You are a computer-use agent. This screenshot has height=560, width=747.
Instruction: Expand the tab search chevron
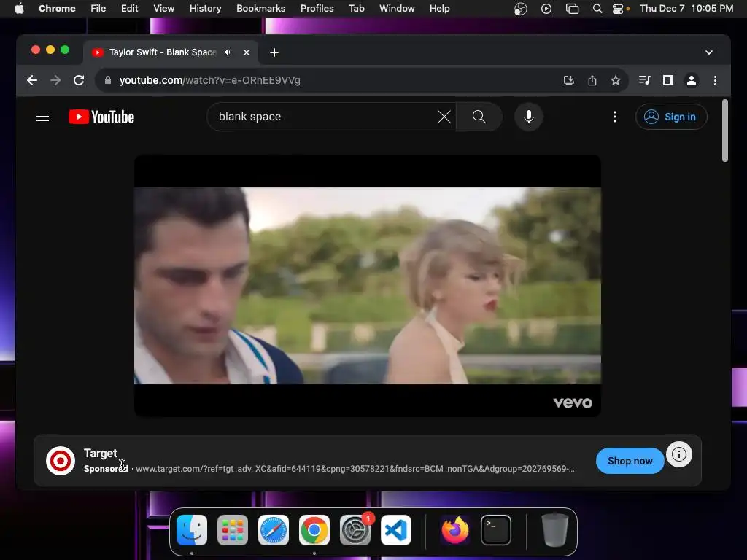709,52
